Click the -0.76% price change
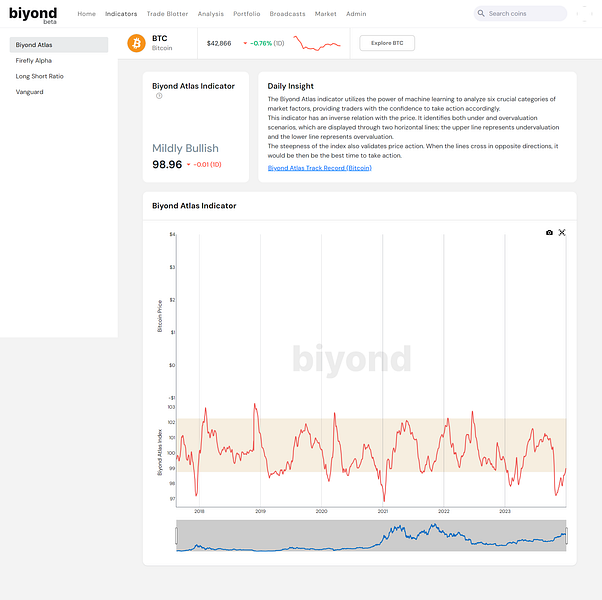602x600 pixels. 261,43
